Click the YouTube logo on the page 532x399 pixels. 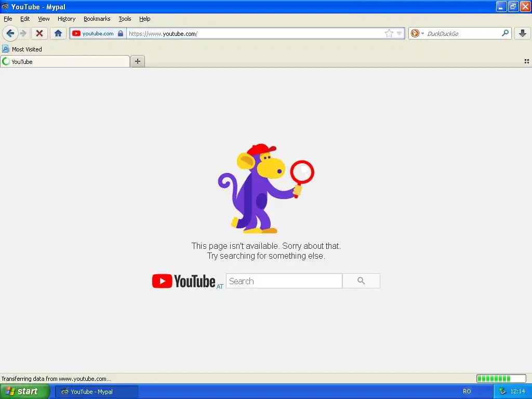tap(183, 281)
